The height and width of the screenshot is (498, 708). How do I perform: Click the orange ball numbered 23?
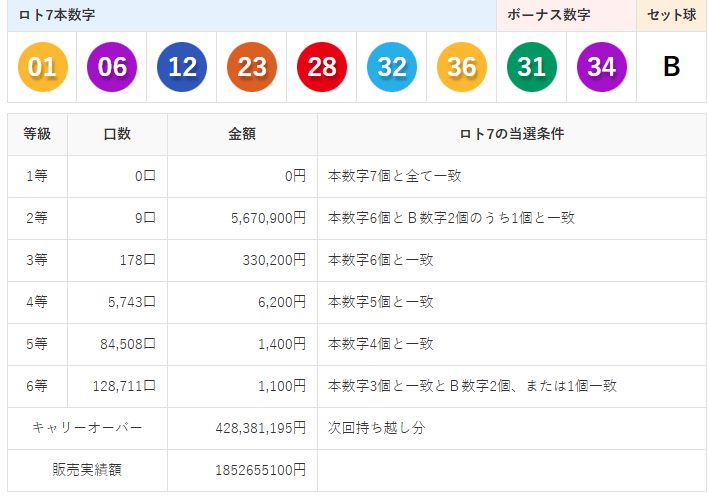coord(252,67)
